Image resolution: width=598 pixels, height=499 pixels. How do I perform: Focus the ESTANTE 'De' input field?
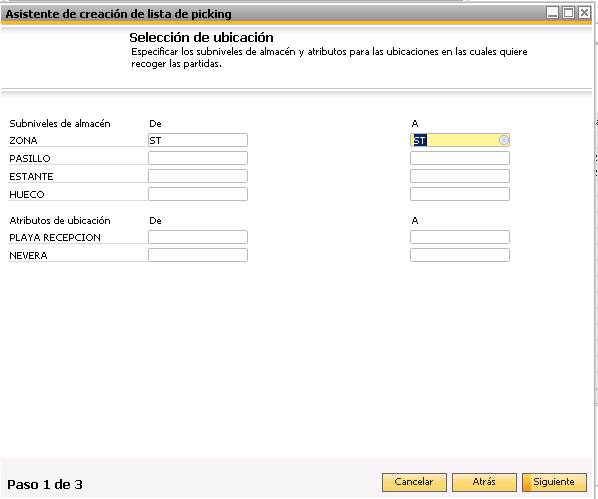198,176
